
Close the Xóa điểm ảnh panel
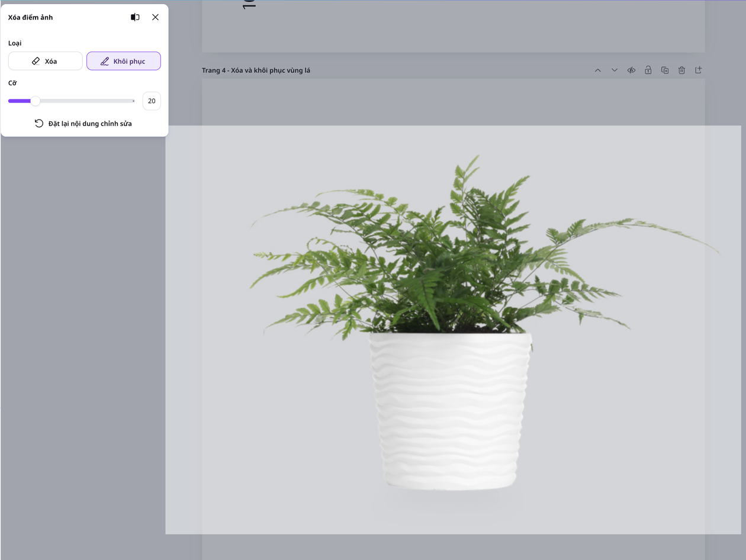pos(155,17)
